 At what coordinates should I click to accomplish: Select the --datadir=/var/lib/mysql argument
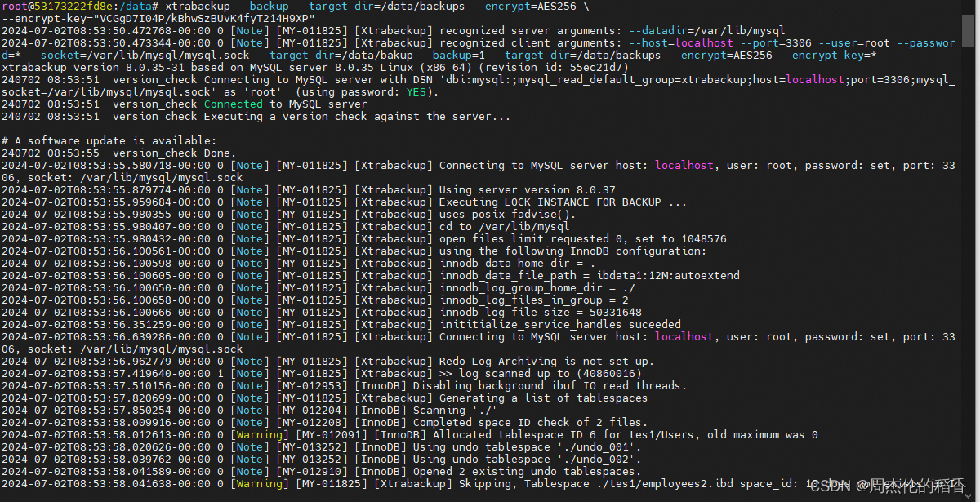point(706,30)
